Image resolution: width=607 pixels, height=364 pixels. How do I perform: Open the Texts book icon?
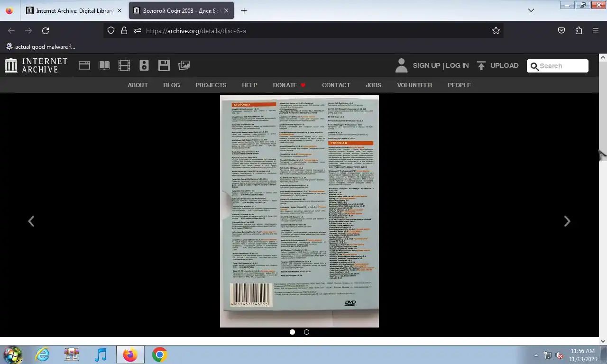(x=104, y=65)
